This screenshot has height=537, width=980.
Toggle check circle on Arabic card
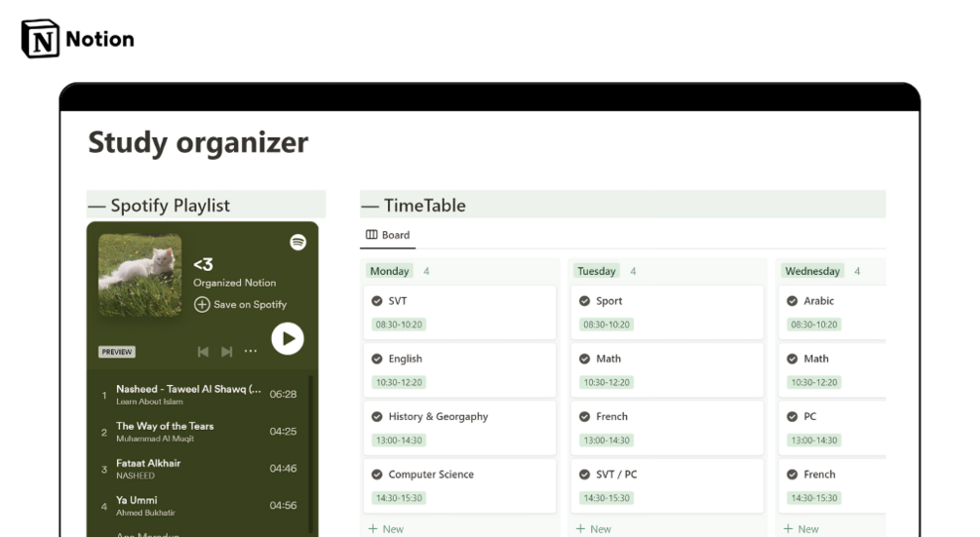792,301
